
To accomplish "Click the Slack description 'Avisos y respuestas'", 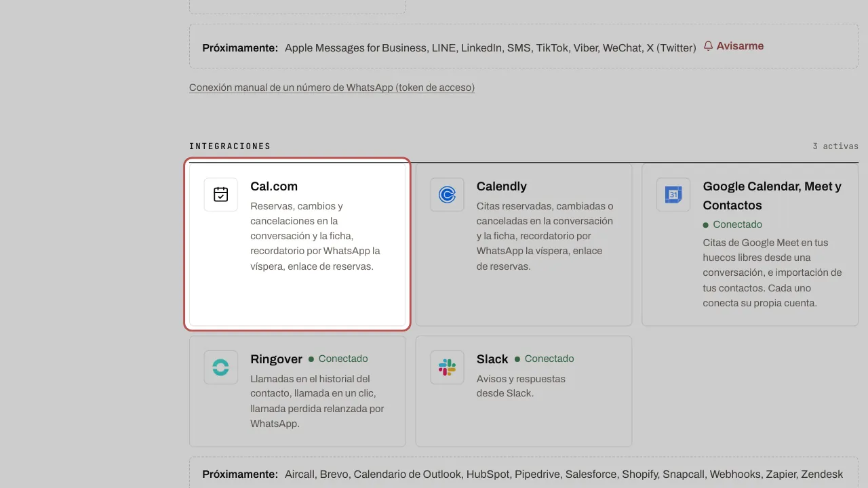I will pyautogui.click(x=521, y=386).
